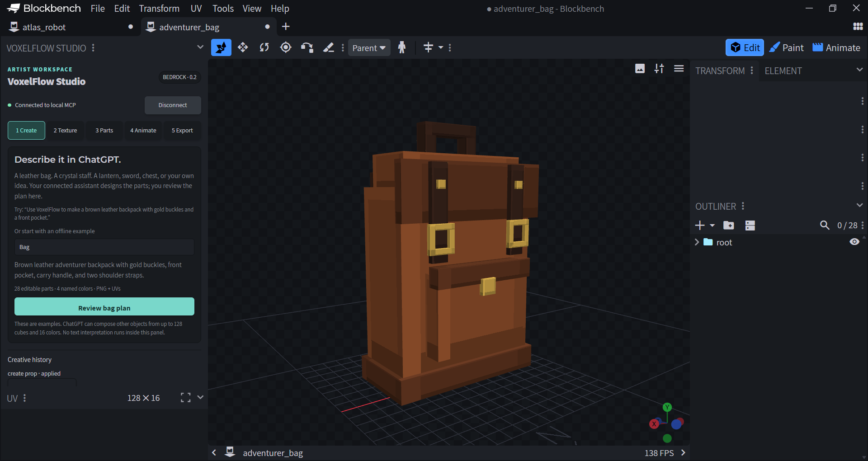
Task: Collapse the UV panel chevron
Action: 200,397
